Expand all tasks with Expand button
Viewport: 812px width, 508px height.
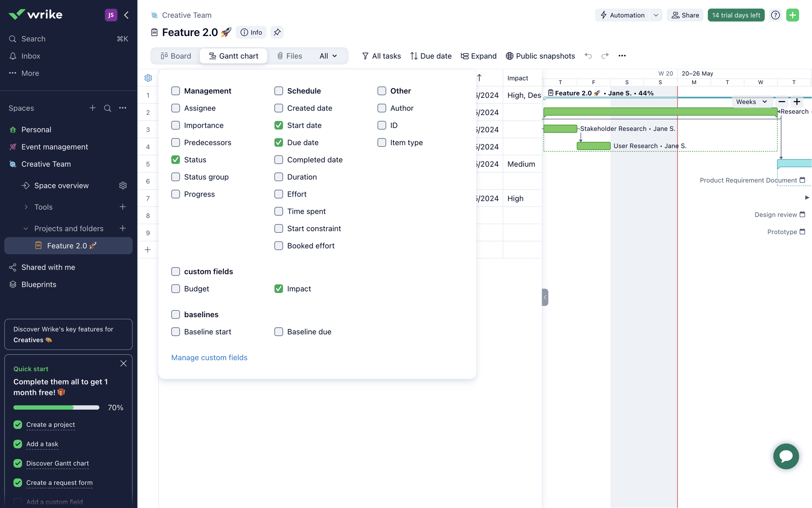(479, 56)
